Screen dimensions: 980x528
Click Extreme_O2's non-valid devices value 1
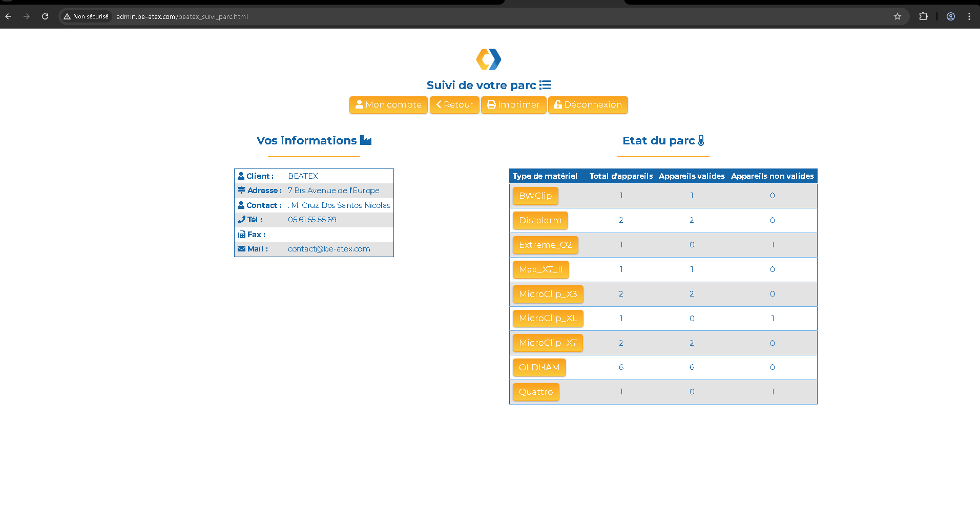(772, 245)
